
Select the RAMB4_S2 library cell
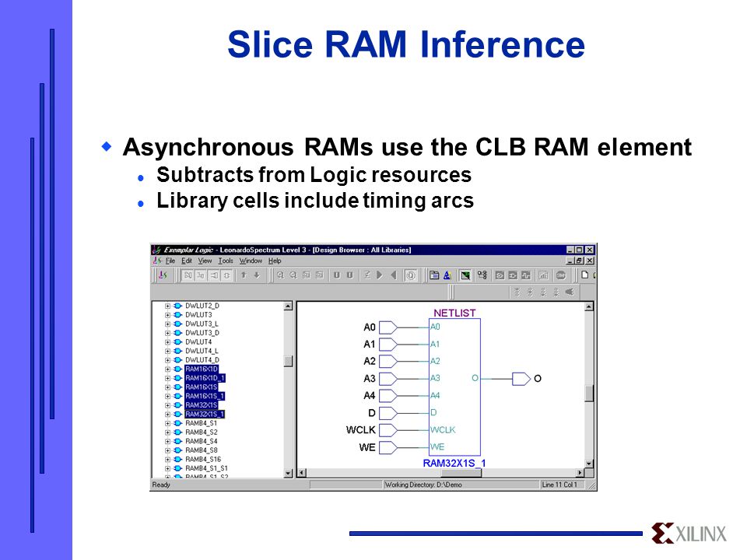[201, 432]
